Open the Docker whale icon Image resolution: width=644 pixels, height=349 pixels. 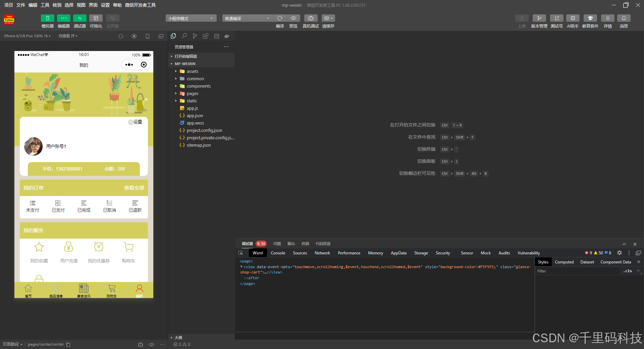(x=227, y=36)
